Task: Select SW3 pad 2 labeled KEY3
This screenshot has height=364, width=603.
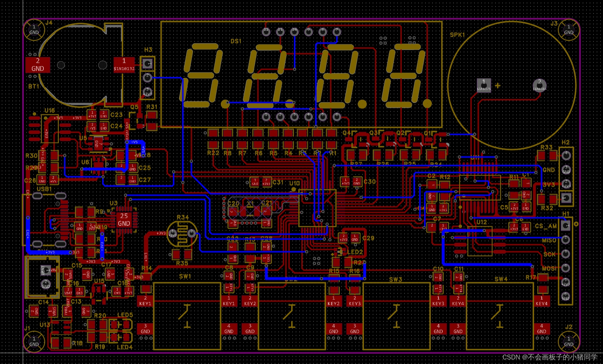Action: (355, 301)
